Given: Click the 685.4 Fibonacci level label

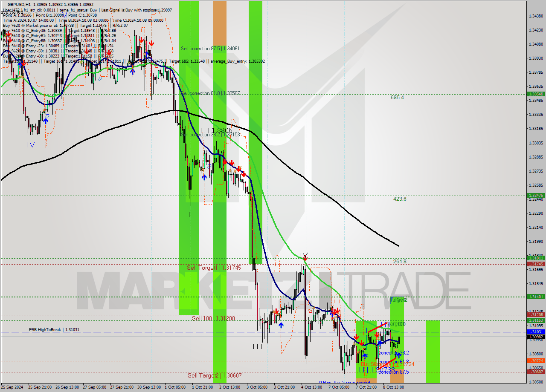Looking at the screenshot, I should click(397, 98).
